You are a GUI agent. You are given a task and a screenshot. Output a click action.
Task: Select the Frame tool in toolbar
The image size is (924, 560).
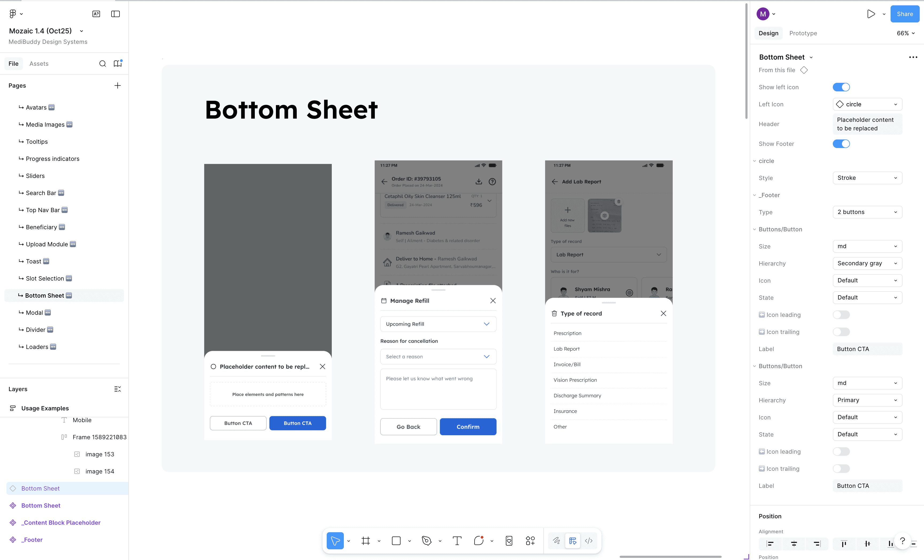[365, 540]
